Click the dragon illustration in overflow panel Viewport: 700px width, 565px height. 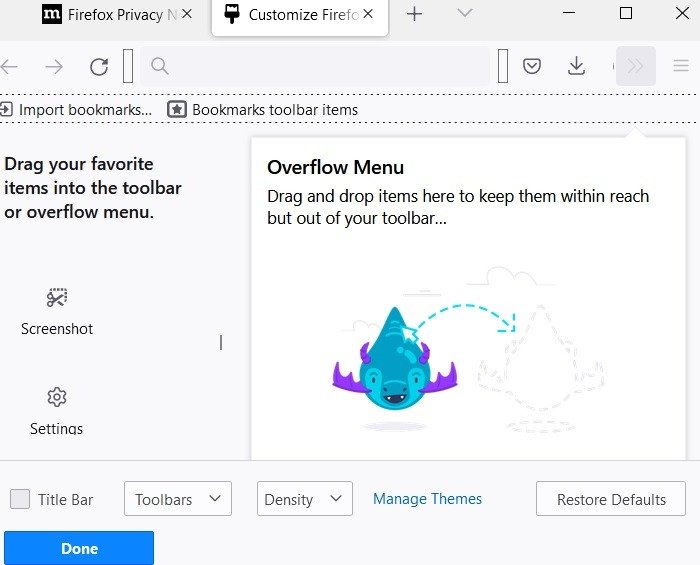click(395, 358)
